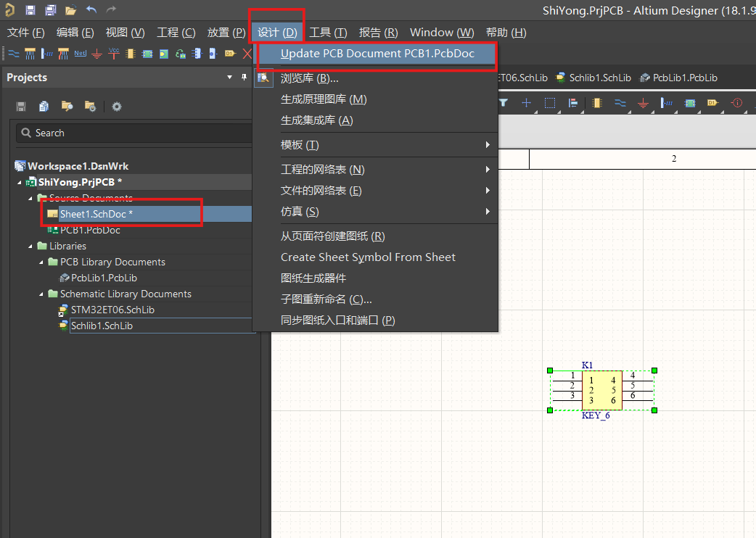Click inside the Search field
The image size is (756, 538).
134,133
